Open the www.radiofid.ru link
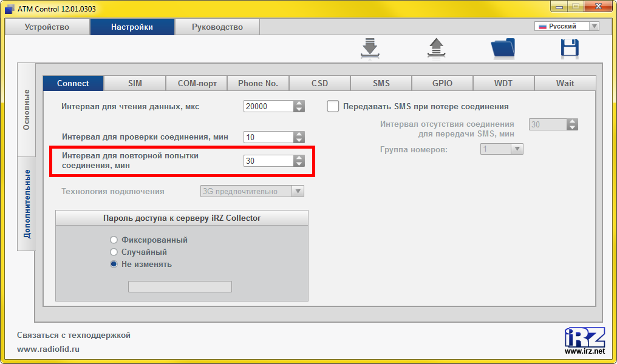 [x=48, y=349]
